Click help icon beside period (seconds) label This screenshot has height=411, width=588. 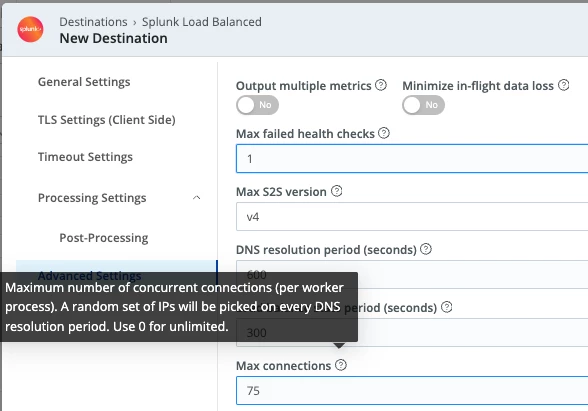[447, 307]
